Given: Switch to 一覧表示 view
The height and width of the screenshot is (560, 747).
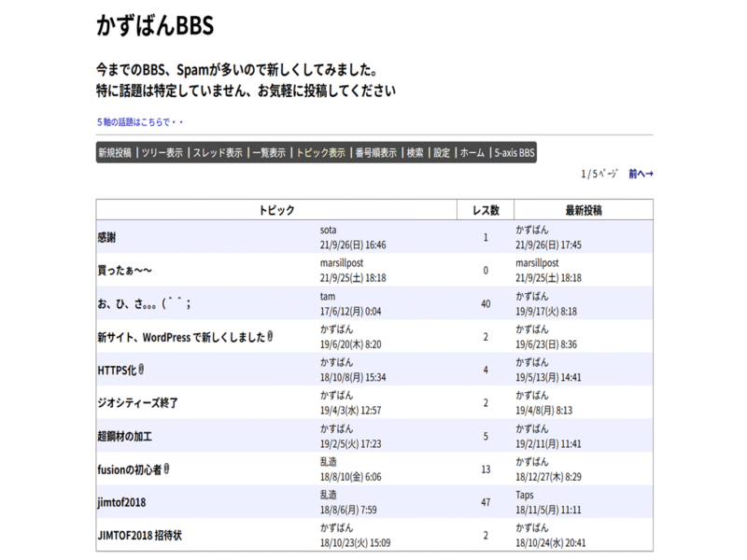Looking at the screenshot, I should click(269, 153).
